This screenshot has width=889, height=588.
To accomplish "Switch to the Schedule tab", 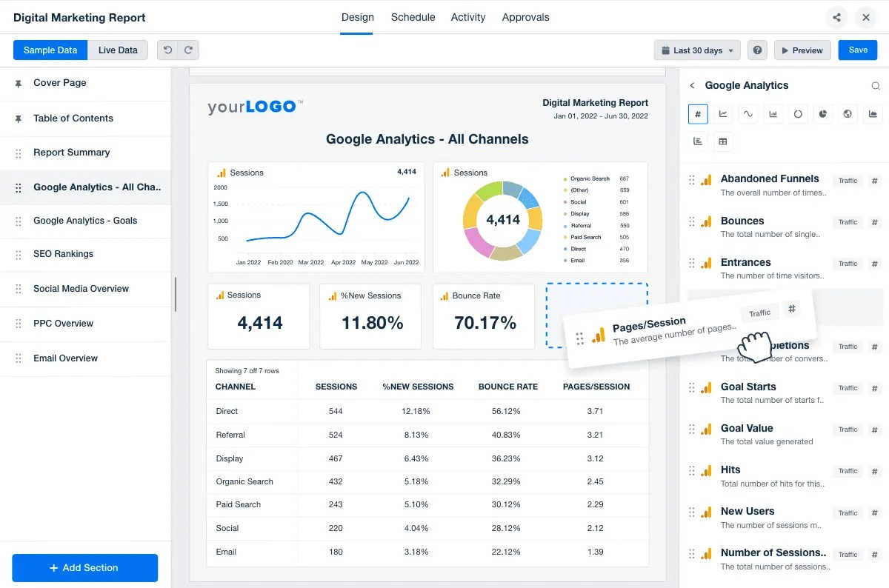I will (413, 16).
